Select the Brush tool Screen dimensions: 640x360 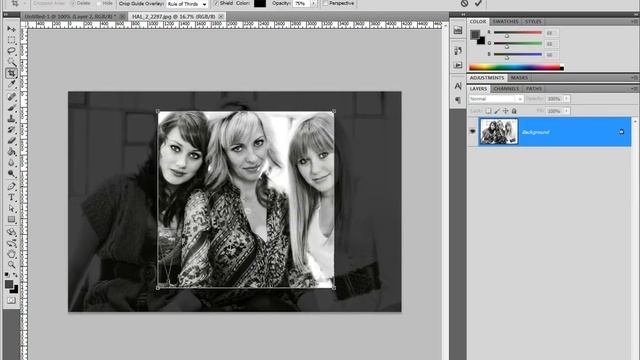[x=11, y=108]
